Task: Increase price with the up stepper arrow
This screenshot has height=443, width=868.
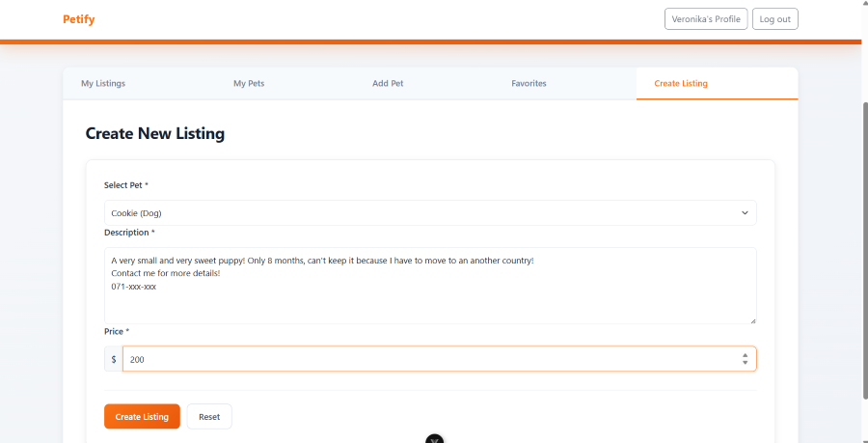Action: (745, 355)
